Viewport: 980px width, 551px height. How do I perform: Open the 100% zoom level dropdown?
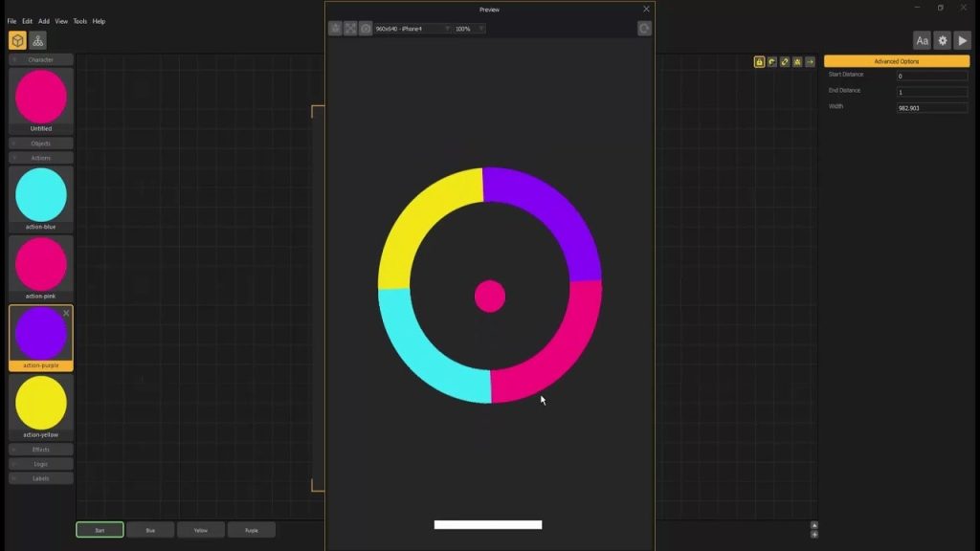point(469,28)
